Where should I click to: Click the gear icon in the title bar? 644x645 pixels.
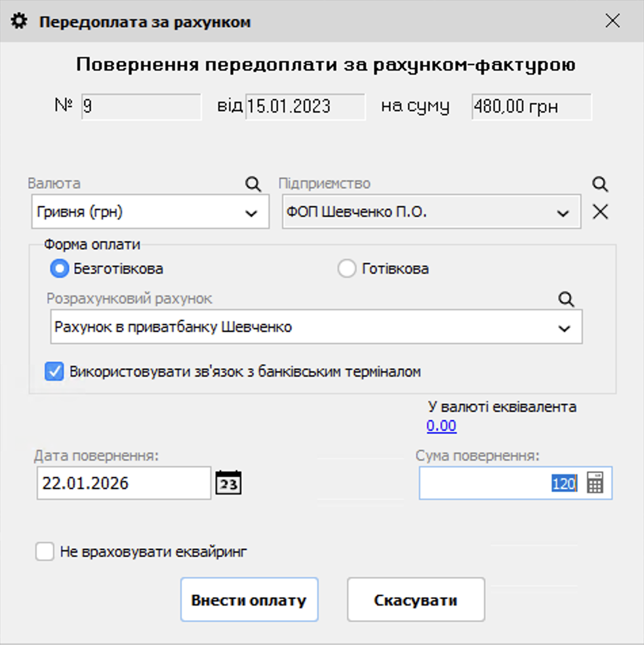[x=19, y=20]
